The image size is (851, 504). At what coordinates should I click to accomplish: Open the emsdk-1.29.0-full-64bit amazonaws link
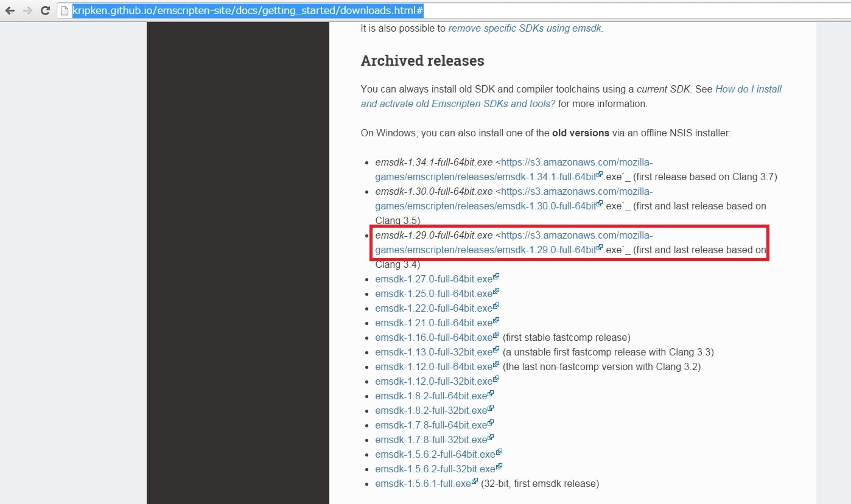tap(514, 242)
